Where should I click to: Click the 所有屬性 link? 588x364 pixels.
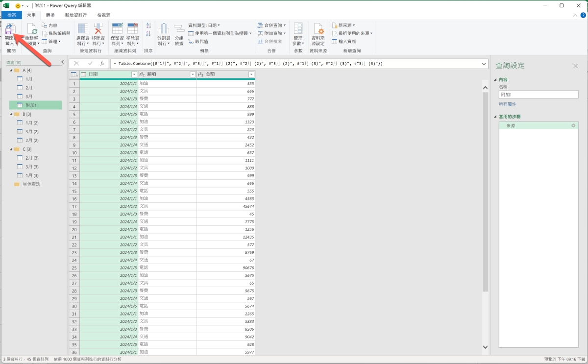tap(507, 104)
